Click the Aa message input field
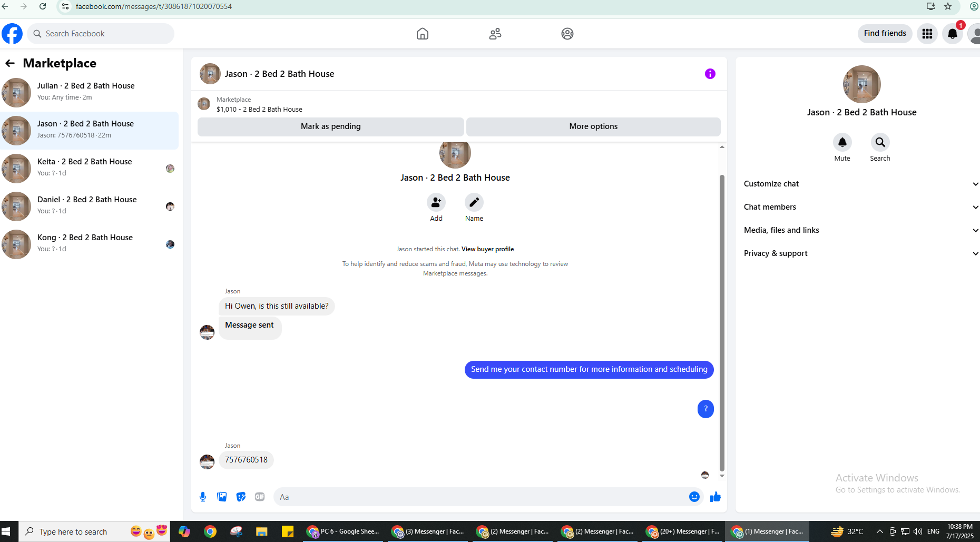This screenshot has width=980, height=542. tap(479, 497)
